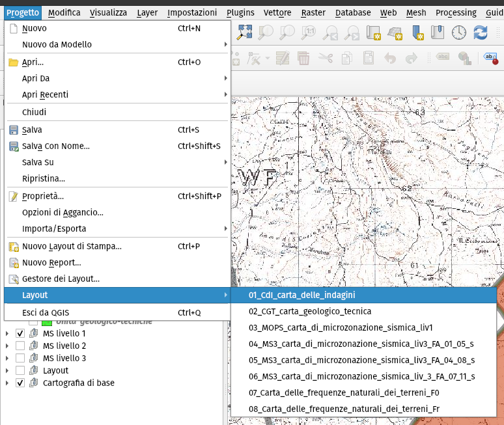Open the Vertex tool dropdown arrow
Screen dimensions: 504x425
268,59
